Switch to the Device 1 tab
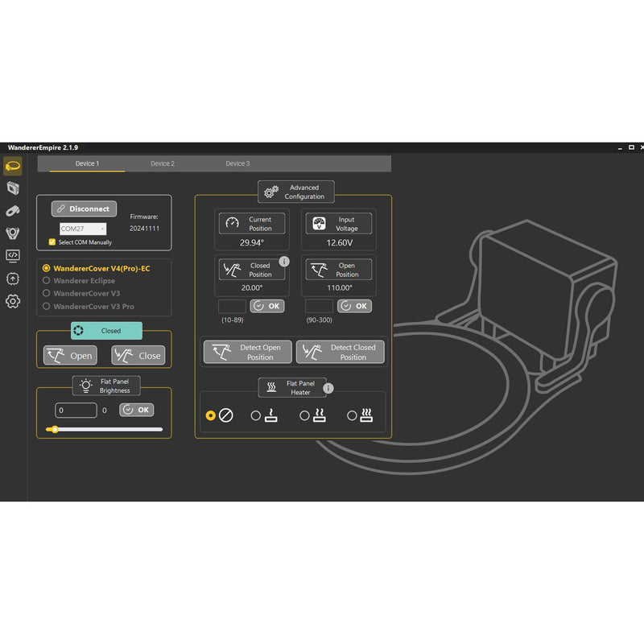The width and height of the screenshot is (644, 644). pyautogui.click(x=87, y=163)
